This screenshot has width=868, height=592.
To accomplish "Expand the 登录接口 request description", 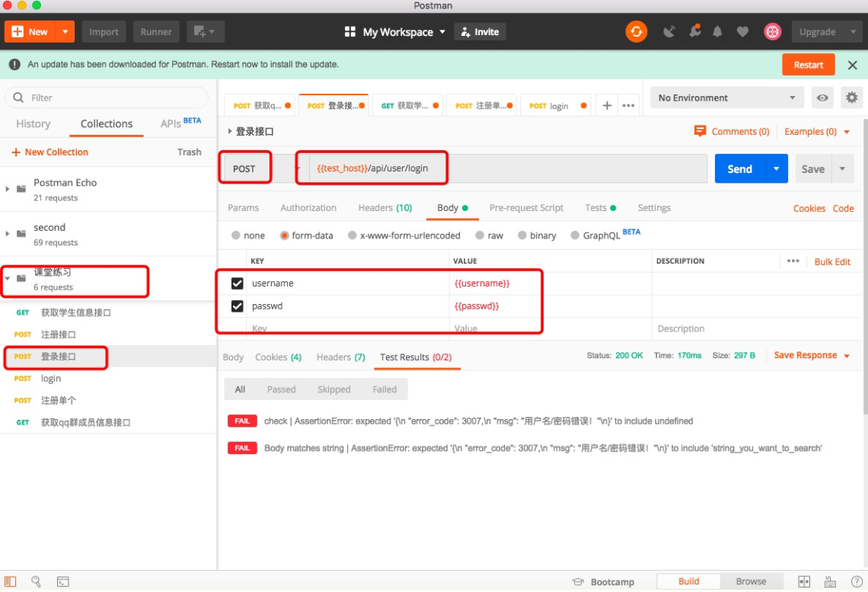I will coord(230,131).
